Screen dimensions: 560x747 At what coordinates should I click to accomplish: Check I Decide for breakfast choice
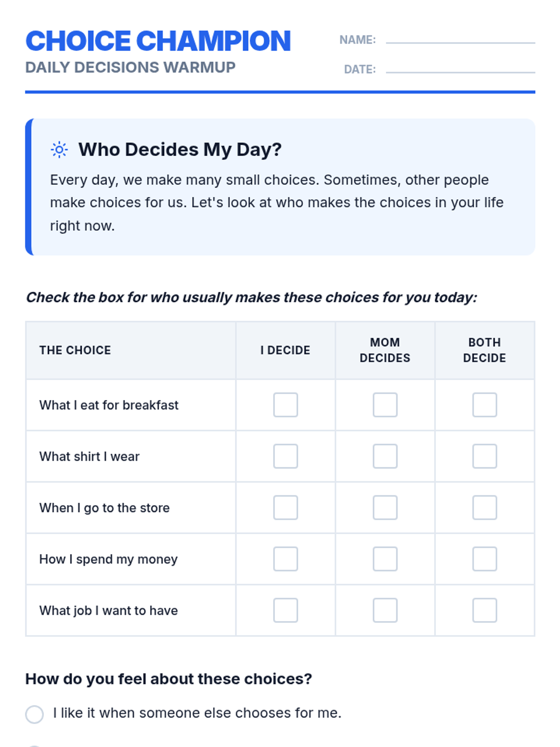click(286, 405)
